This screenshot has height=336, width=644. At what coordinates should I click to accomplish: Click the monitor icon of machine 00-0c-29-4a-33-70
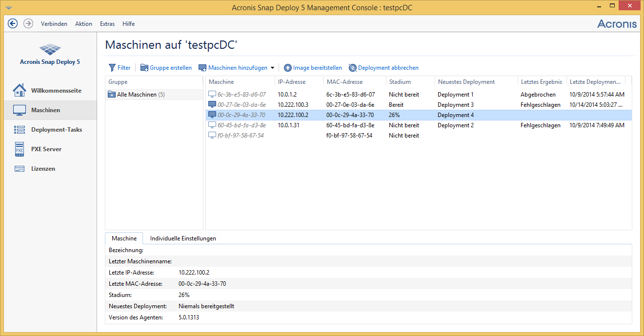pos(212,115)
